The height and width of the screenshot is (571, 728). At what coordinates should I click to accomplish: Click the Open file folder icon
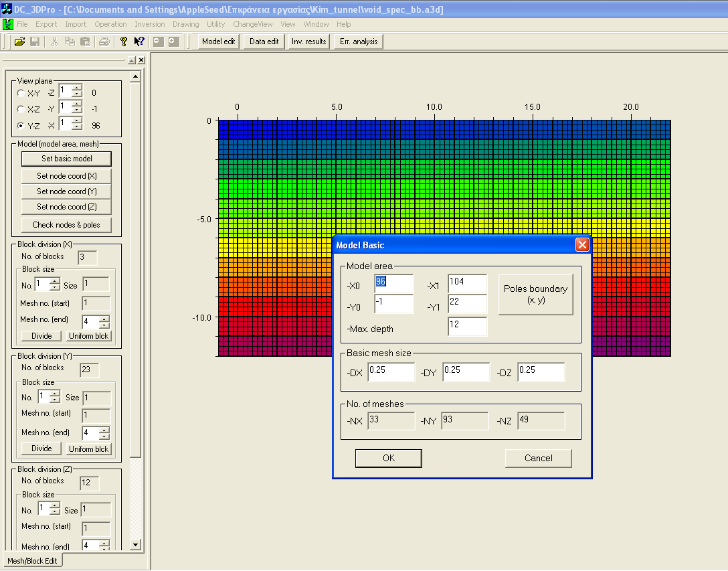click(x=19, y=42)
